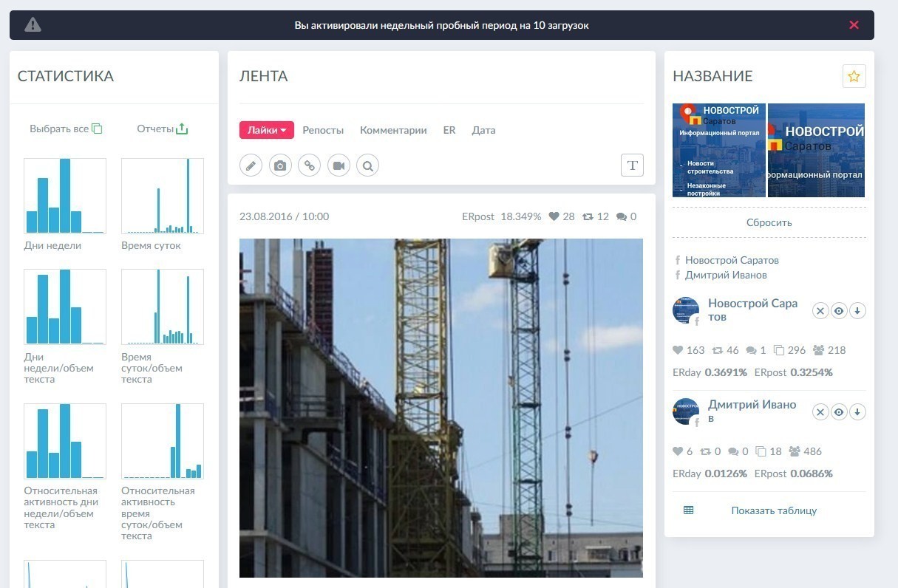898x588 pixels.
Task: Open Отчеты export in statistics panel
Action: pos(163,129)
